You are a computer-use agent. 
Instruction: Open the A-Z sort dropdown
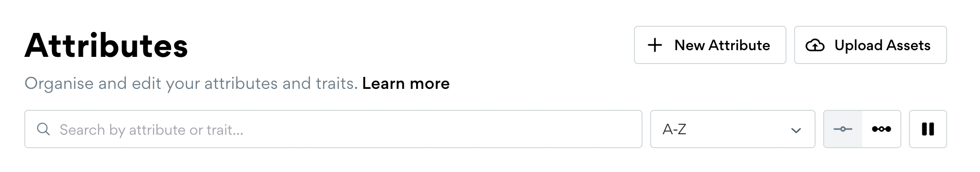pos(733,129)
